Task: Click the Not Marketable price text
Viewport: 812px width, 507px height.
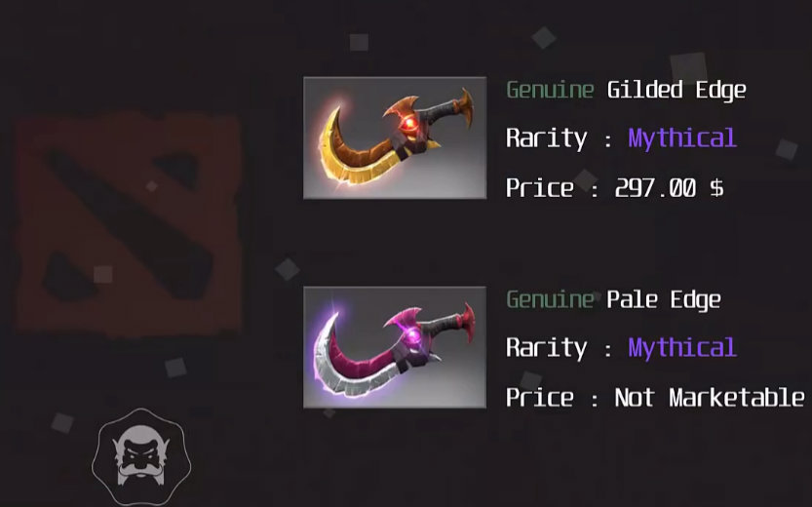Action: (710, 397)
